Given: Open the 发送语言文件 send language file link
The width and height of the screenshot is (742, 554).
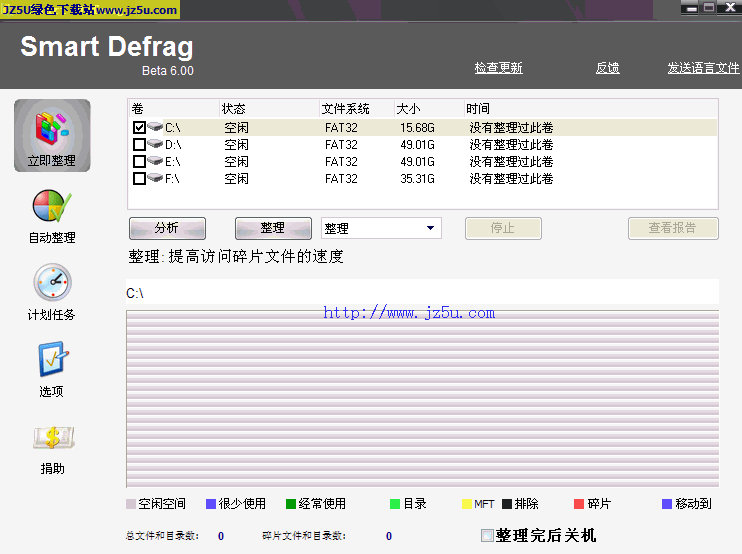Looking at the screenshot, I should pos(703,68).
